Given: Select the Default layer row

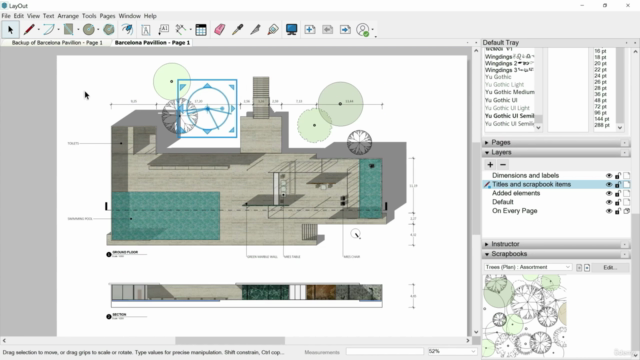Looking at the screenshot, I should coord(556,202).
